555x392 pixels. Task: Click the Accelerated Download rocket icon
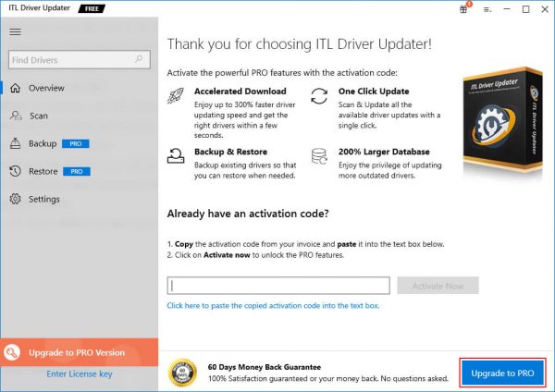tap(176, 95)
